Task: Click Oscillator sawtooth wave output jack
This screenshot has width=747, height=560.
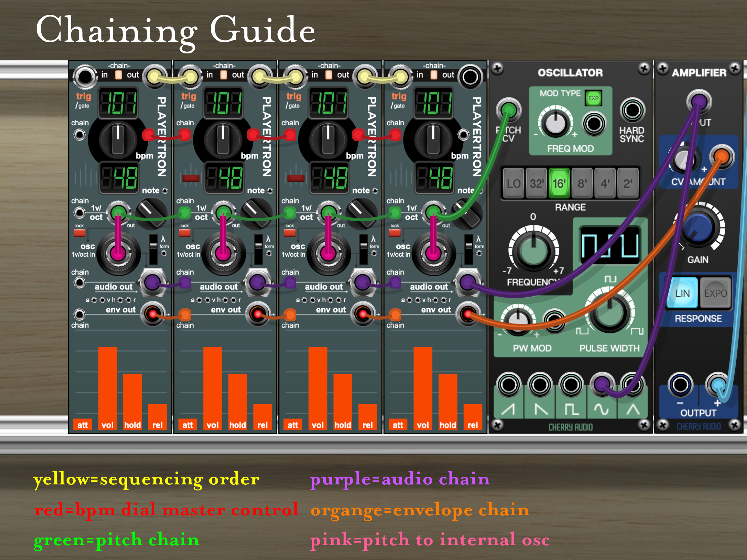Action: click(540, 384)
